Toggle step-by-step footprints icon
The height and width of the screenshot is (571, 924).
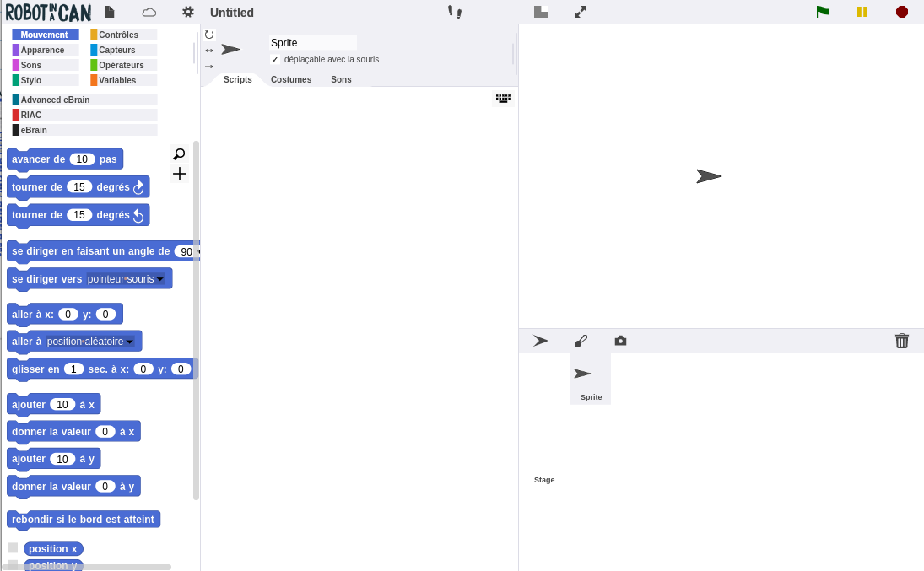pyautogui.click(x=455, y=12)
